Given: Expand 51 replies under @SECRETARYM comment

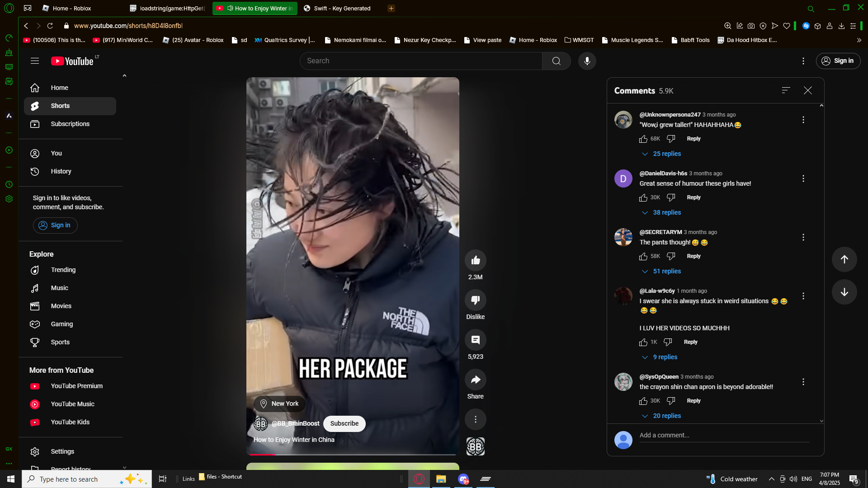Looking at the screenshot, I should [666, 272].
